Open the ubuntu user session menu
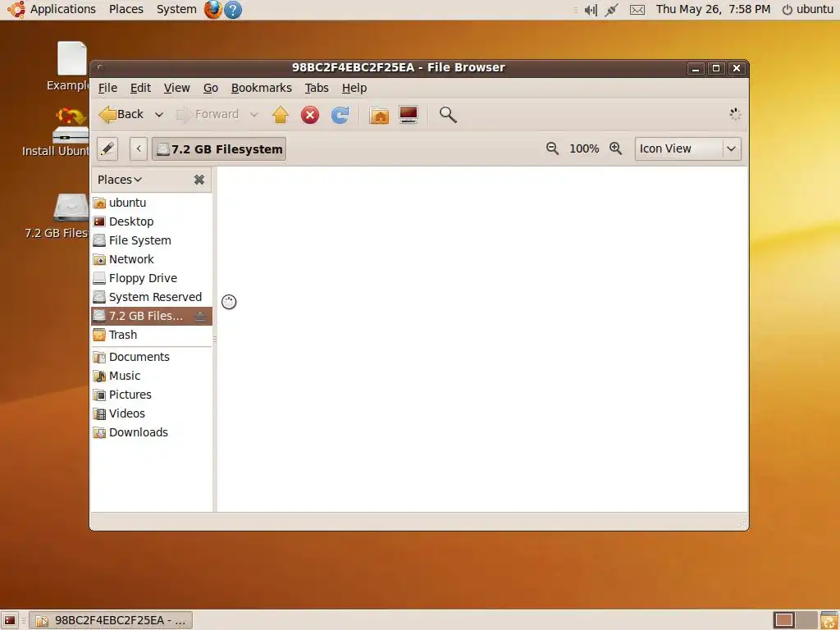840x630 pixels. [x=808, y=9]
